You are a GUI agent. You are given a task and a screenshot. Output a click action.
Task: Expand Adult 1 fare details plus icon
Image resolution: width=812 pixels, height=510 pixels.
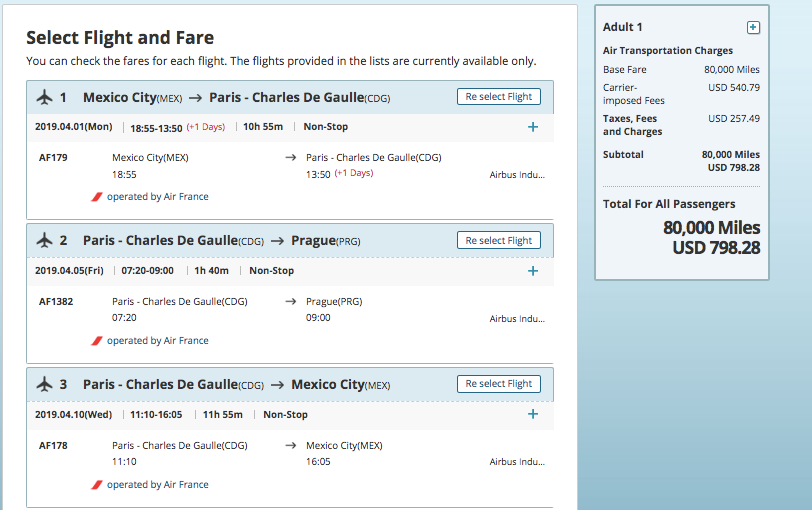(x=753, y=27)
